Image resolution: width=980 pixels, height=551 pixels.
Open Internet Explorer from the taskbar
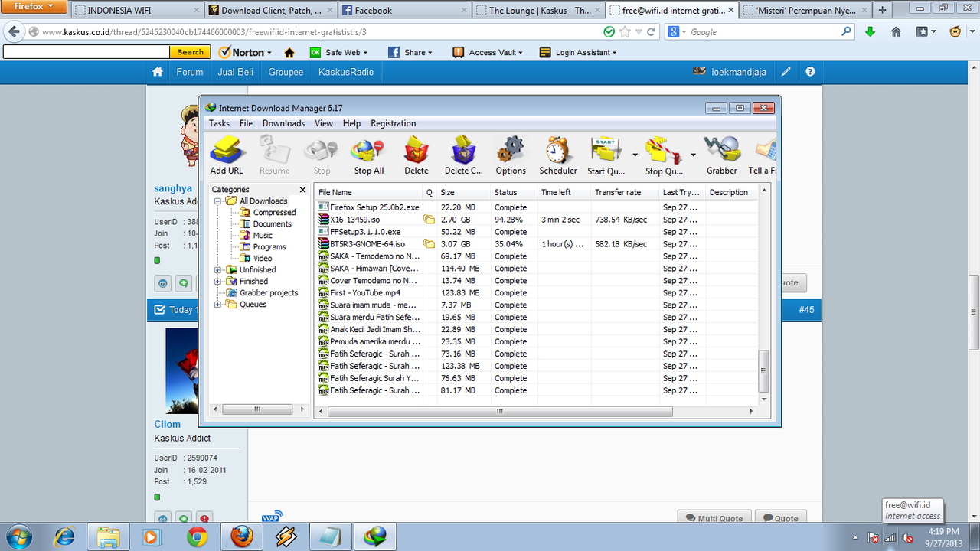(x=64, y=537)
